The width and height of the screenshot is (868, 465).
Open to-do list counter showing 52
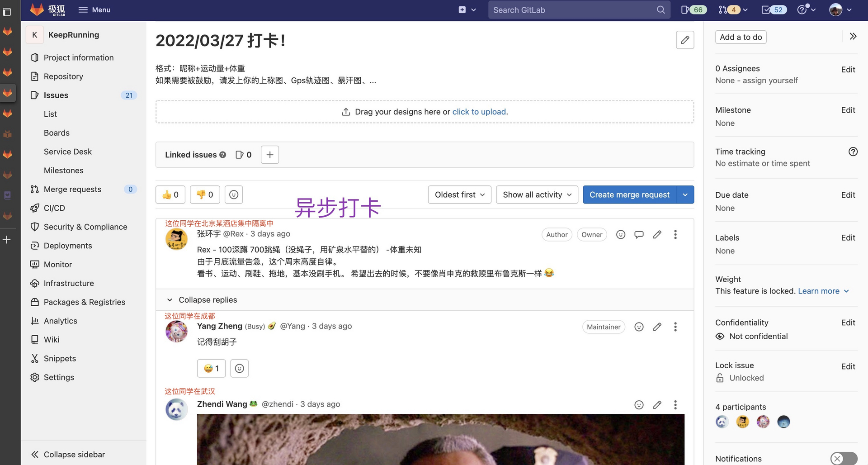coord(774,9)
